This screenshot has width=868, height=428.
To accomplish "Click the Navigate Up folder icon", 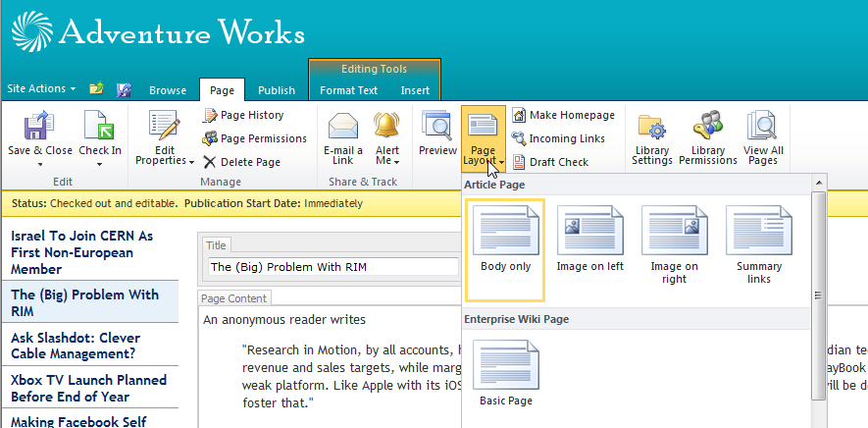I will (x=97, y=88).
